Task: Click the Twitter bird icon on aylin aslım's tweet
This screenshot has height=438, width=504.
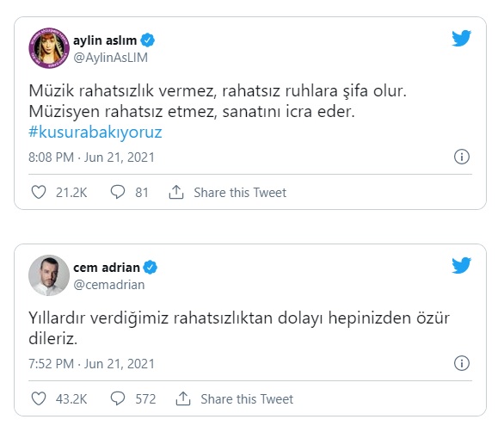Action: click(461, 38)
